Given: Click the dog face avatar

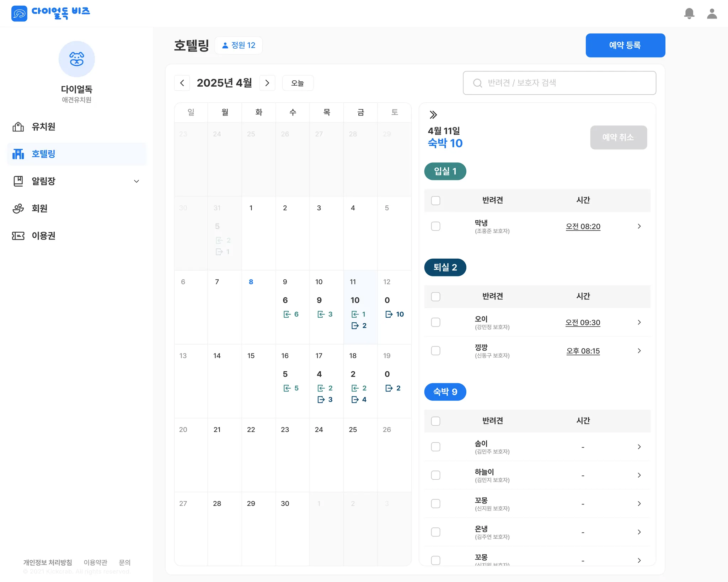Looking at the screenshot, I should pyautogui.click(x=76, y=59).
